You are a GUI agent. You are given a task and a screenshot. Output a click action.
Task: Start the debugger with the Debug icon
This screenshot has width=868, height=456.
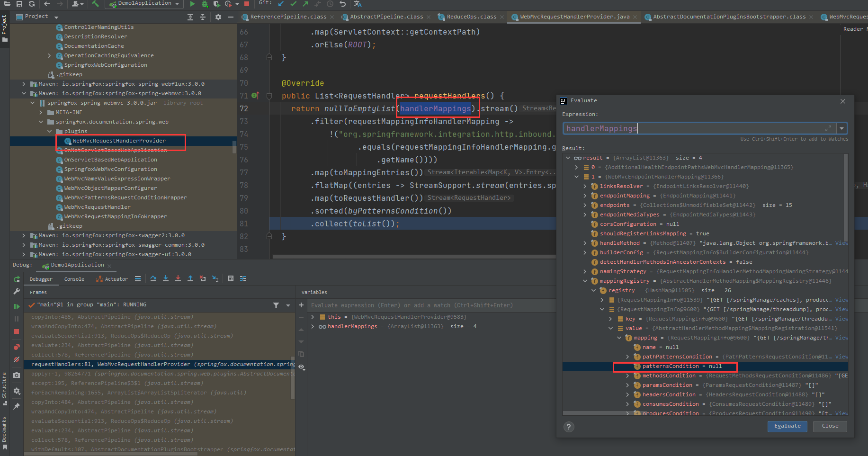204,4
